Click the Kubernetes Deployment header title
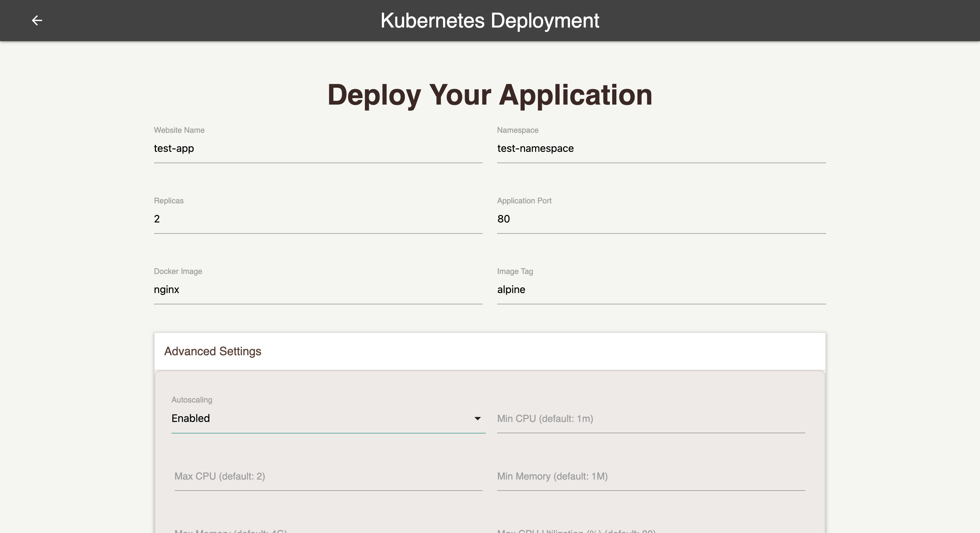 click(x=490, y=20)
